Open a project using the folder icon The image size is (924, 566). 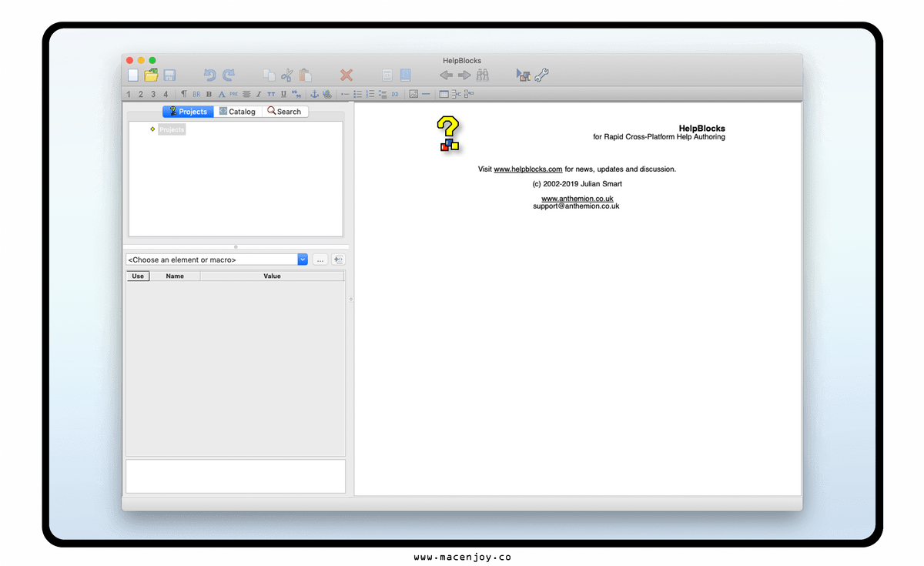pos(151,75)
